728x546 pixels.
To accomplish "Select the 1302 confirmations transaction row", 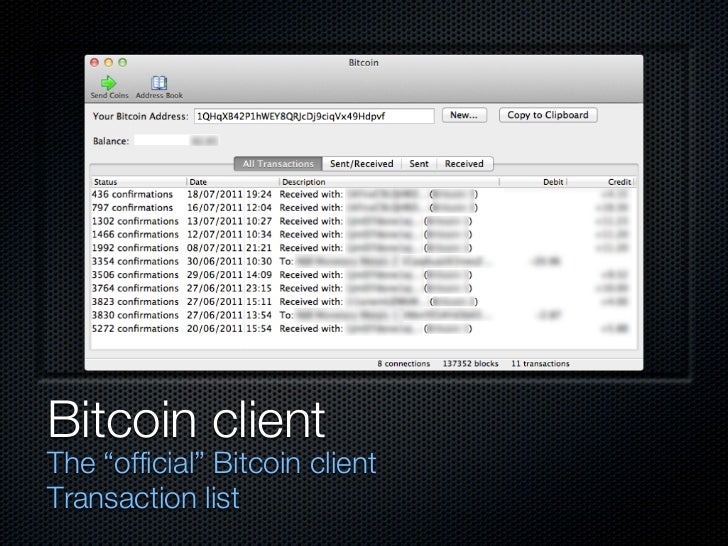I will tap(362, 221).
